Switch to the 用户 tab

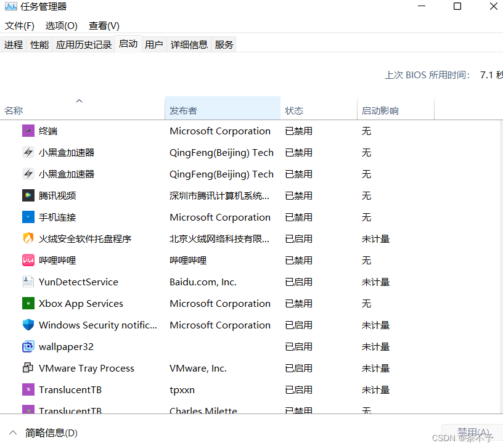pyautogui.click(x=154, y=44)
